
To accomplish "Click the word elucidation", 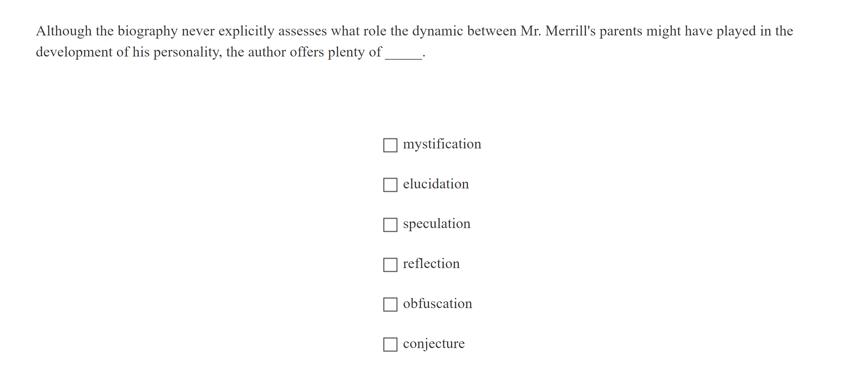I will tap(436, 184).
